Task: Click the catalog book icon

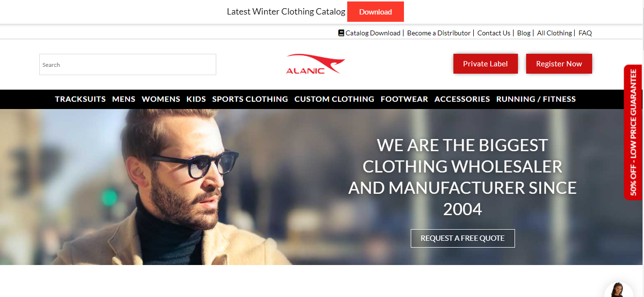Action: click(x=341, y=33)
